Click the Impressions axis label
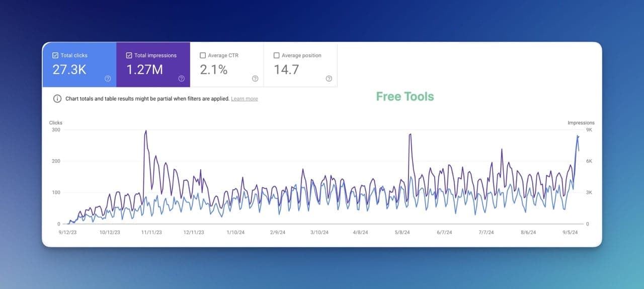 (x=581, y=123)
